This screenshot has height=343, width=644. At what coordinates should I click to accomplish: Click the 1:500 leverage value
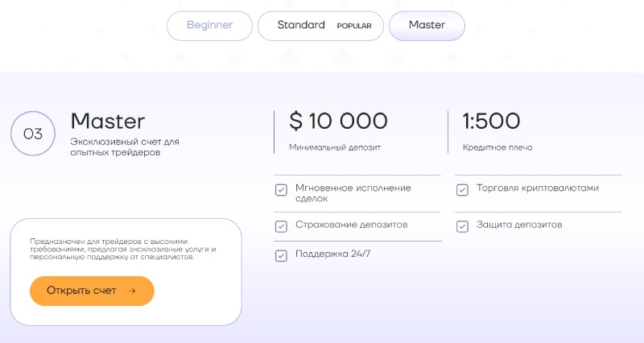491,122
